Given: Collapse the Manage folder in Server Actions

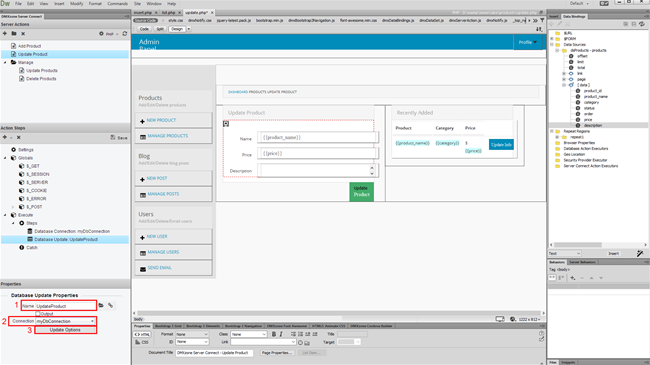Looking at the screenshot, I should pyautogui.click(x=5, y=63).
